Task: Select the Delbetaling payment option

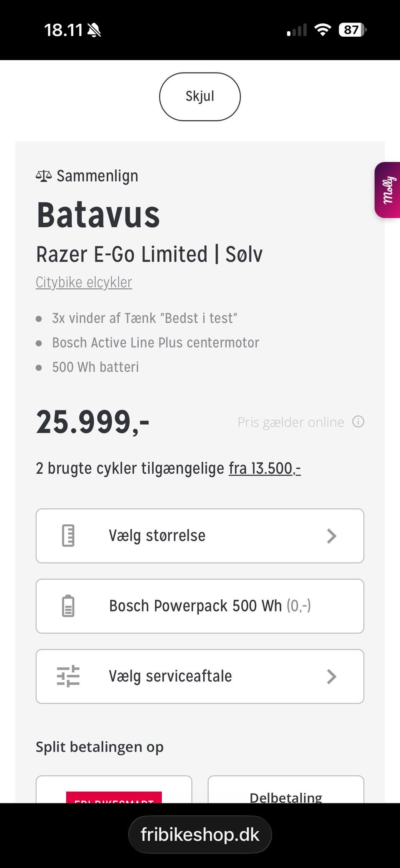Action: [x=286, y=792]
